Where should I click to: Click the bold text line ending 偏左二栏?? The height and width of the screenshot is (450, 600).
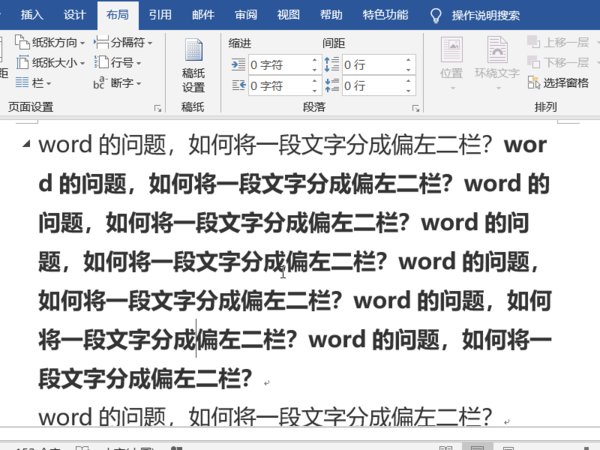145,378
